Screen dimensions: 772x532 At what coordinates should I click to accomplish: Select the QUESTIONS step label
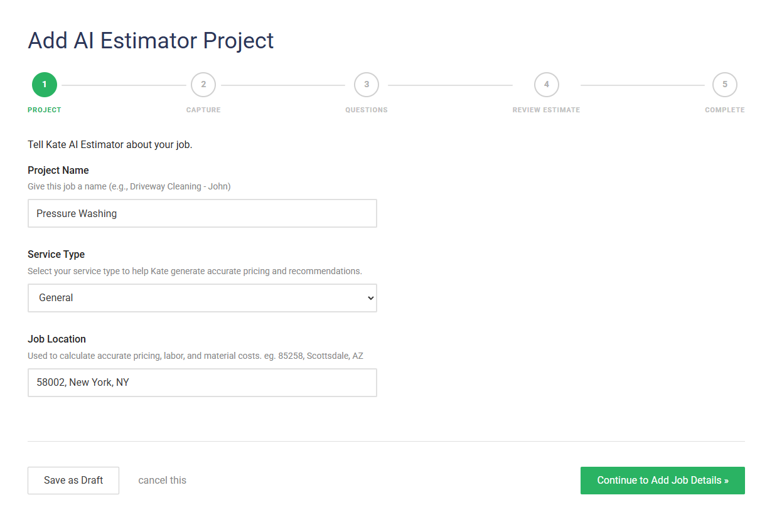point(367,110)
